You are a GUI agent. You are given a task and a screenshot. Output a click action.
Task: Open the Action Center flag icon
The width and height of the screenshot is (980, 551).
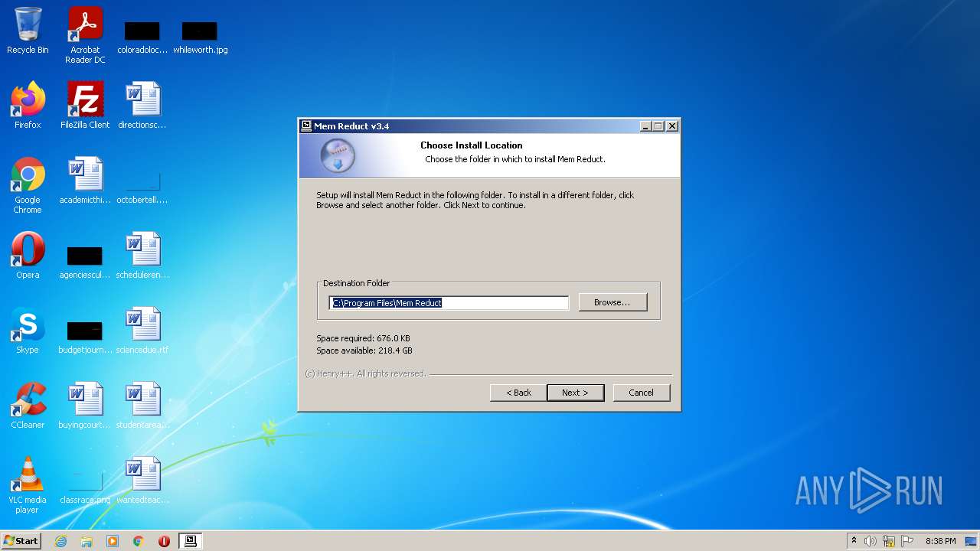907,541
